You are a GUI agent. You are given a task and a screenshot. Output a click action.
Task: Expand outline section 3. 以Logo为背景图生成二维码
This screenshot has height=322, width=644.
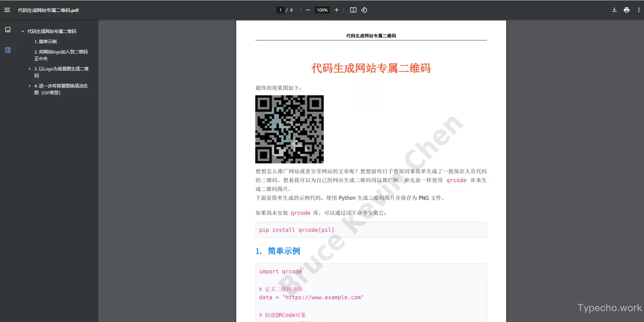point(29,68)
